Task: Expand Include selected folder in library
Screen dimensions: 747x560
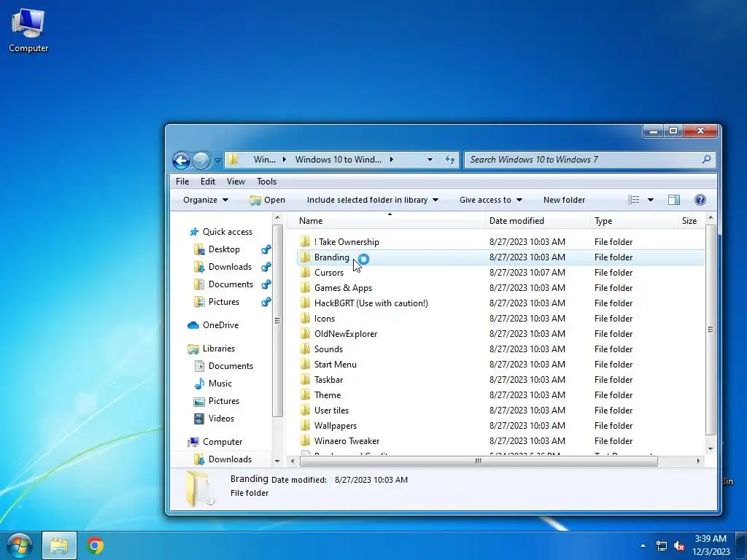Action: coord(373,200)
